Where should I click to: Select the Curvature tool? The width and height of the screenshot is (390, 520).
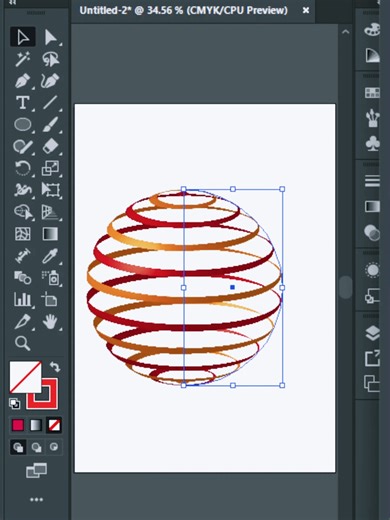pyautogui.click(x=50, y=81)
